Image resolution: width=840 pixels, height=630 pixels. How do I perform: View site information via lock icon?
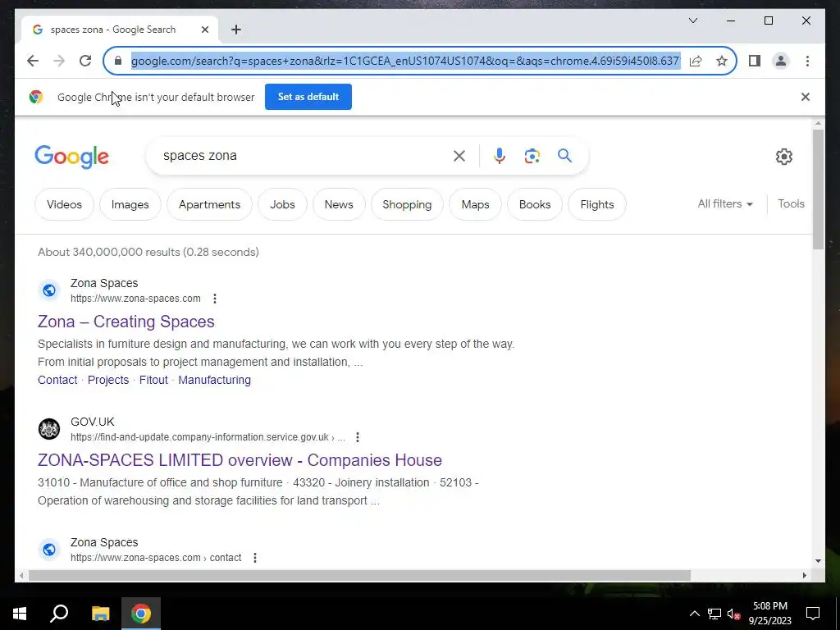point(118,61)
